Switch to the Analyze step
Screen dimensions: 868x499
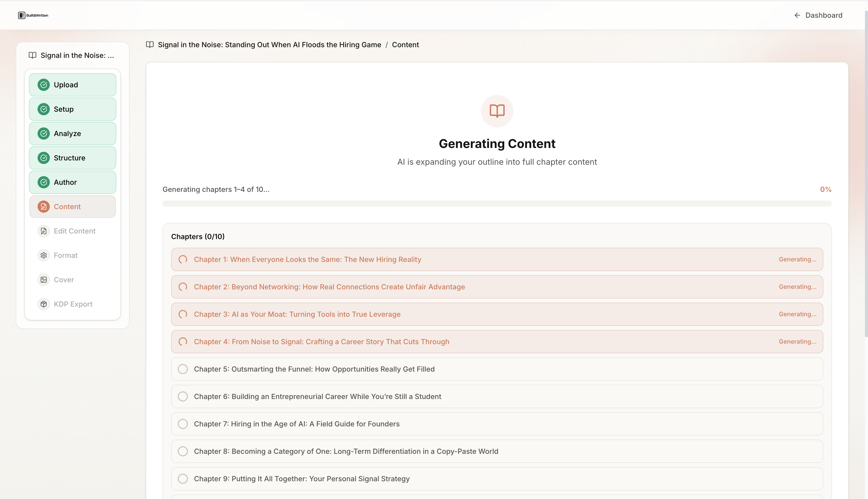click(x=72, y=134)
